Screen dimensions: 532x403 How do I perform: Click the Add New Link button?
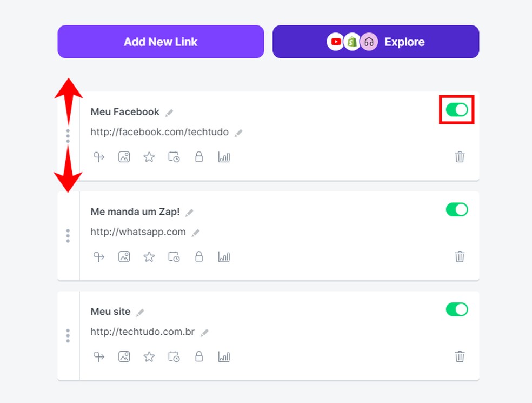(161, 41)
